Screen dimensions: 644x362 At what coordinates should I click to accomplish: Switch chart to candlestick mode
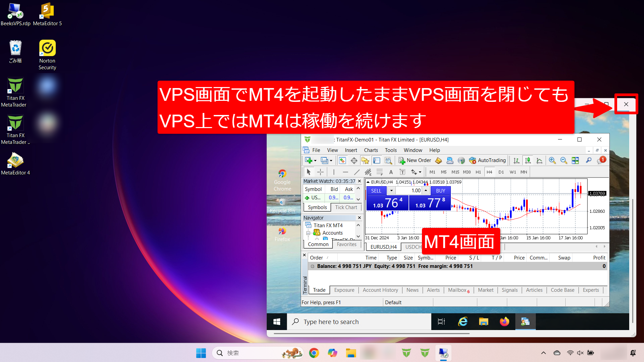pos(528,161)
